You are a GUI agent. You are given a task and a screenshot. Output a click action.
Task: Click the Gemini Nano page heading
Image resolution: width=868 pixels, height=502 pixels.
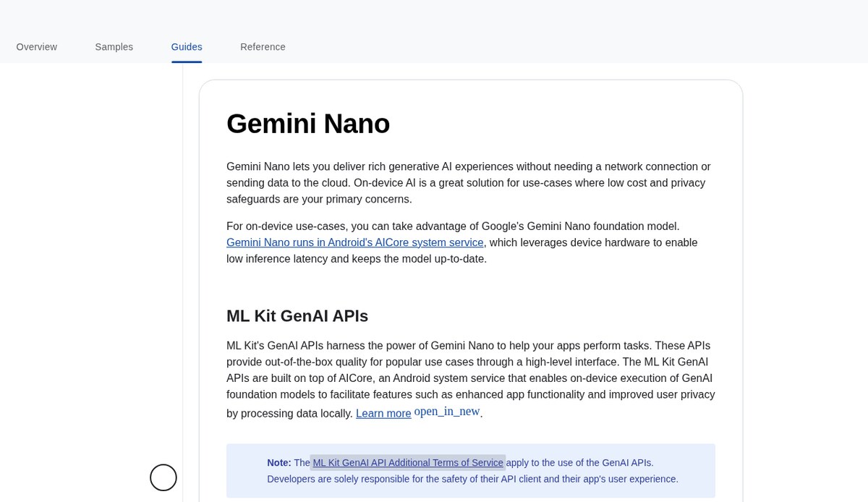point(308,124)
